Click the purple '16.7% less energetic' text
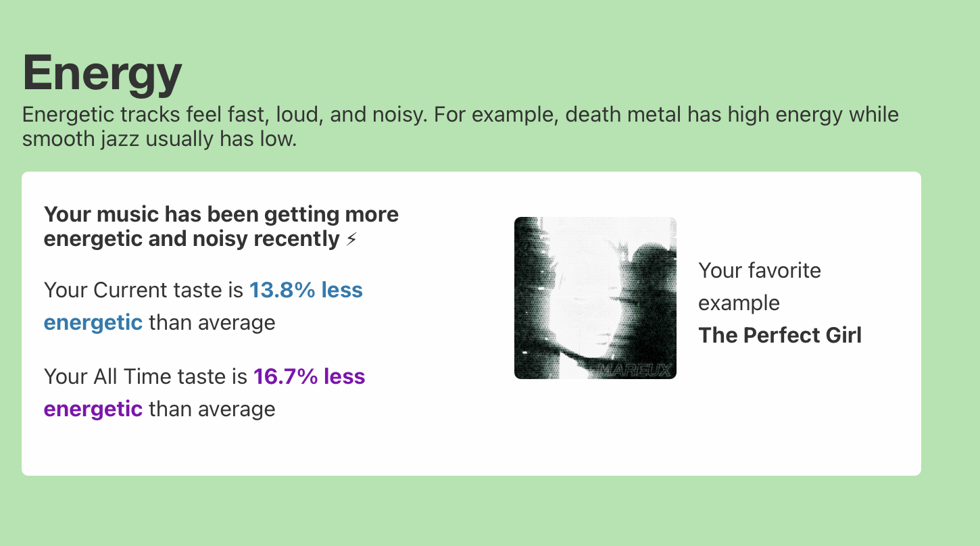This screenshot has height=546, width=980. tap(205, 393)
